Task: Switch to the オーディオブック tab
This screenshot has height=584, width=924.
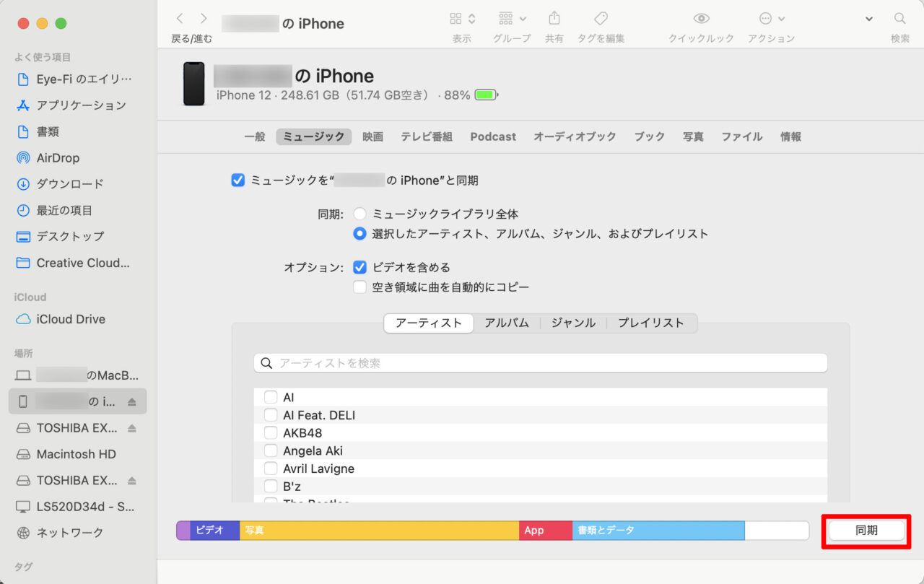Action: (575, 136)
